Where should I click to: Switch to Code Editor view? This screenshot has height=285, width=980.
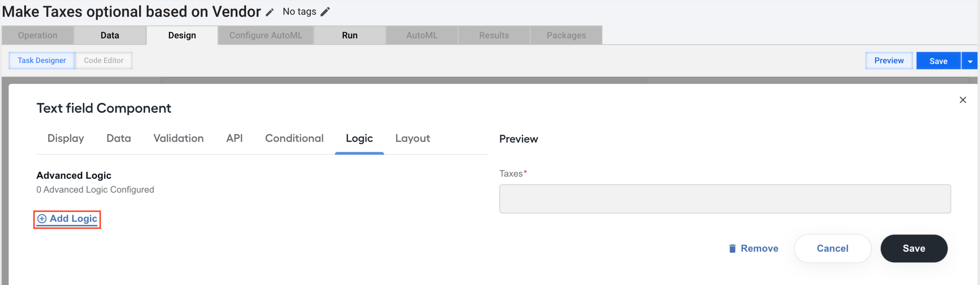(x=103, y=61)
